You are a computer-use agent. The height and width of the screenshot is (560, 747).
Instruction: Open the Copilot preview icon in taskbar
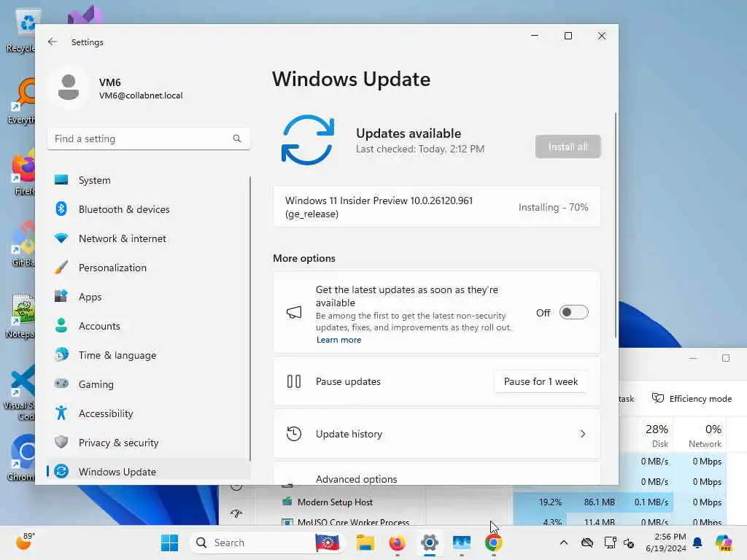coord(724,542)
